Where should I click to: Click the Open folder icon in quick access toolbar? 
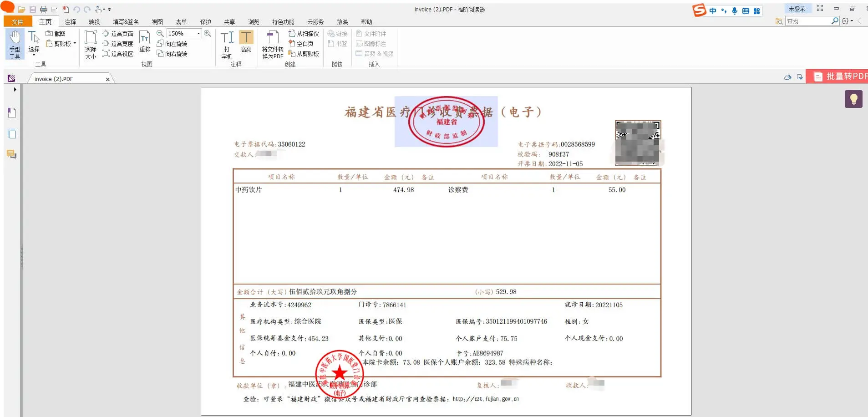pyautogui.click(x=21, y=10)
